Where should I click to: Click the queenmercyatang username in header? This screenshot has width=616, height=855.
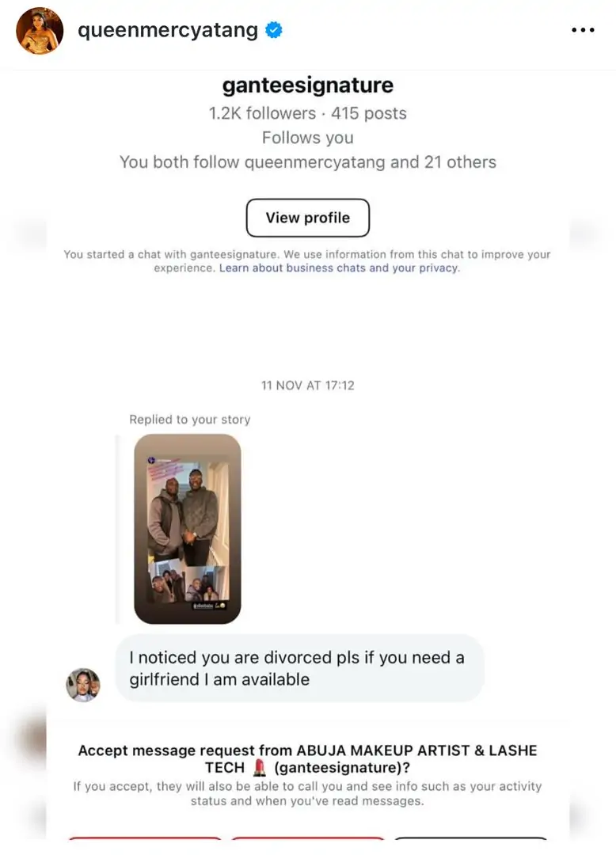click(168, 31)
